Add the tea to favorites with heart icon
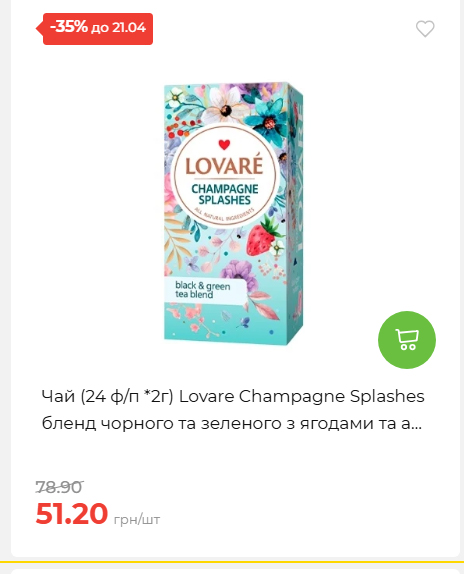The height and width of the screenshot is (574, 464). [425, 29]
